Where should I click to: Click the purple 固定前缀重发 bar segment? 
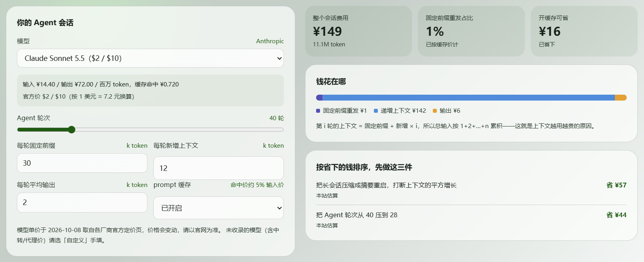coord(319,97)
